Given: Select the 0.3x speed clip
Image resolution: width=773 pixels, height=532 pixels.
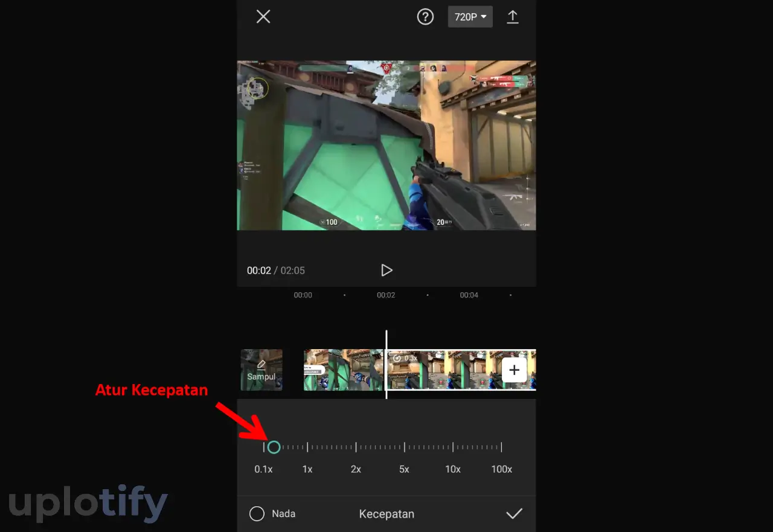Looking at the screenshot, I should click(461, 370).
